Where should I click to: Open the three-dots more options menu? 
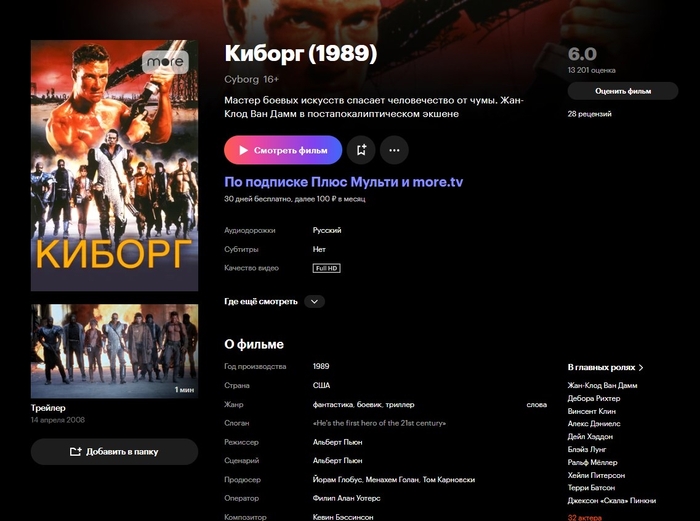(394, 150)
